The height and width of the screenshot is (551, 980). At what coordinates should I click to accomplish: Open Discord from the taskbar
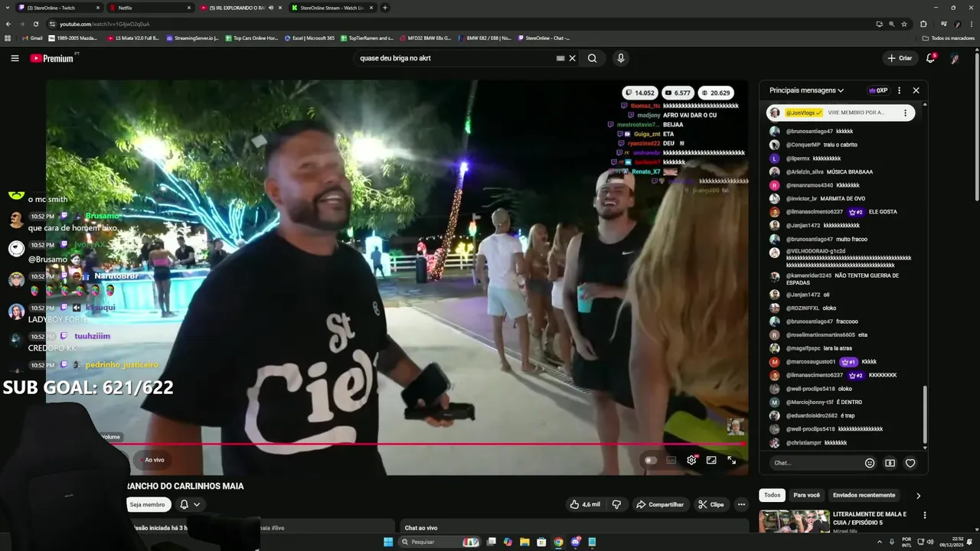[575, 542]
